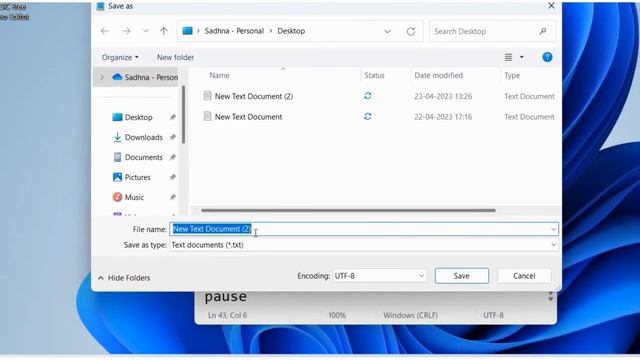Click the Desktop breadcrumb segment
Screen dimensions: 640x360
coord(291,31)
